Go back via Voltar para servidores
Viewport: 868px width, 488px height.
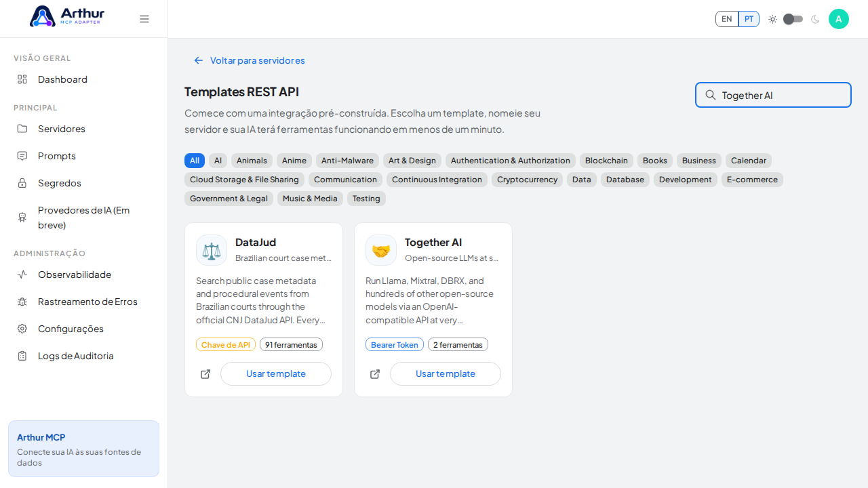(249, 60)
